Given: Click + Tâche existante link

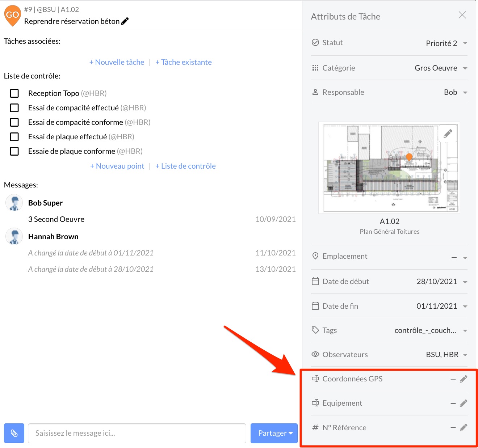Looking at the screenshot, I should pos(184,62).
